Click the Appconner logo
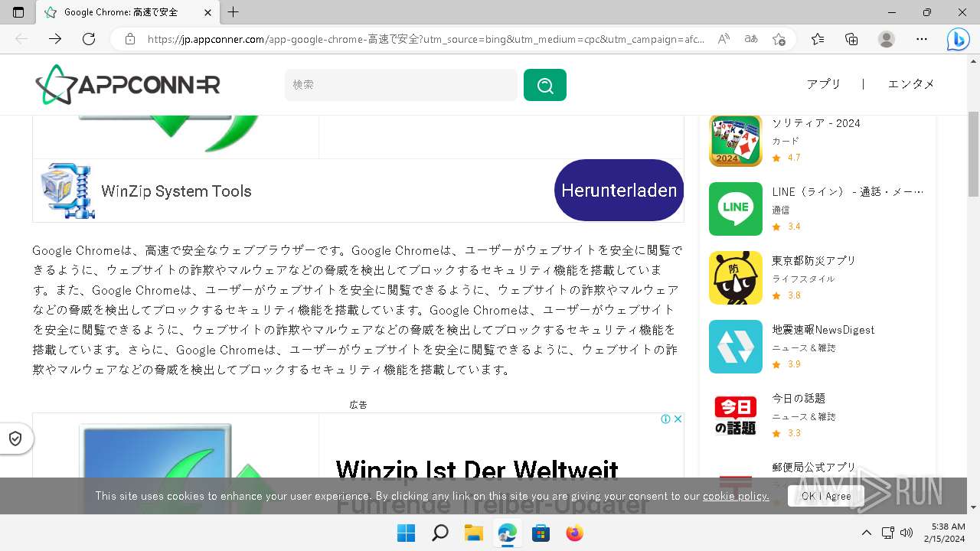Viewport: 980px width, 551px height. point(128,84)
